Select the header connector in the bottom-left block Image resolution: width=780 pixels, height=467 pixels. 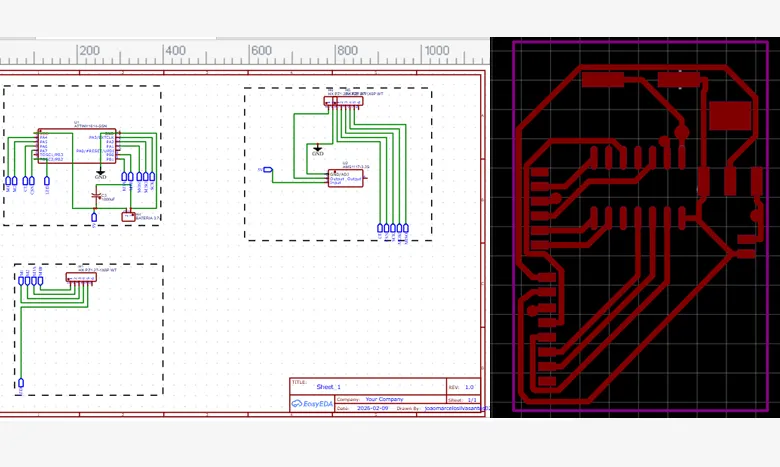(81, 277)
